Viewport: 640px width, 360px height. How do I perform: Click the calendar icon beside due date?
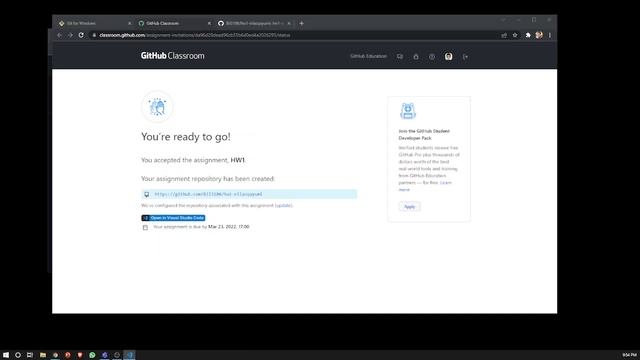coord(145,227)
